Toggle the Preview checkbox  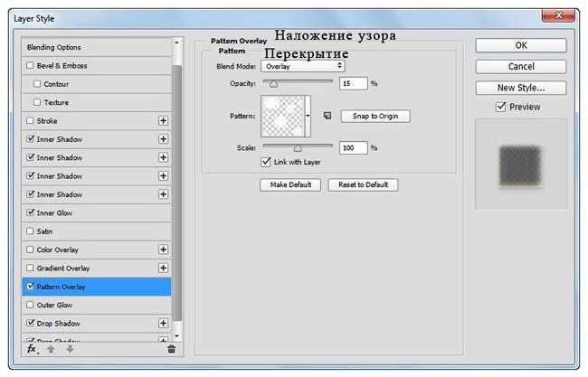[x=501, y=107]
